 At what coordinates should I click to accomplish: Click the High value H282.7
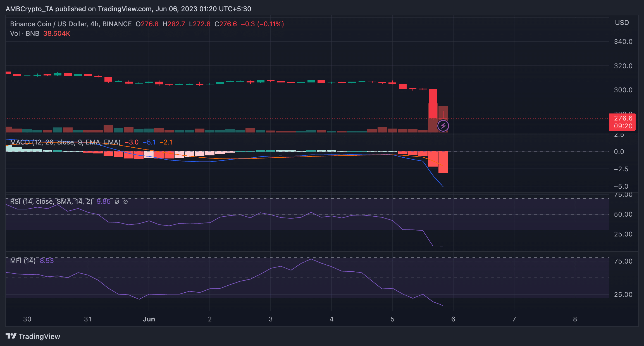tap(174, 24)
